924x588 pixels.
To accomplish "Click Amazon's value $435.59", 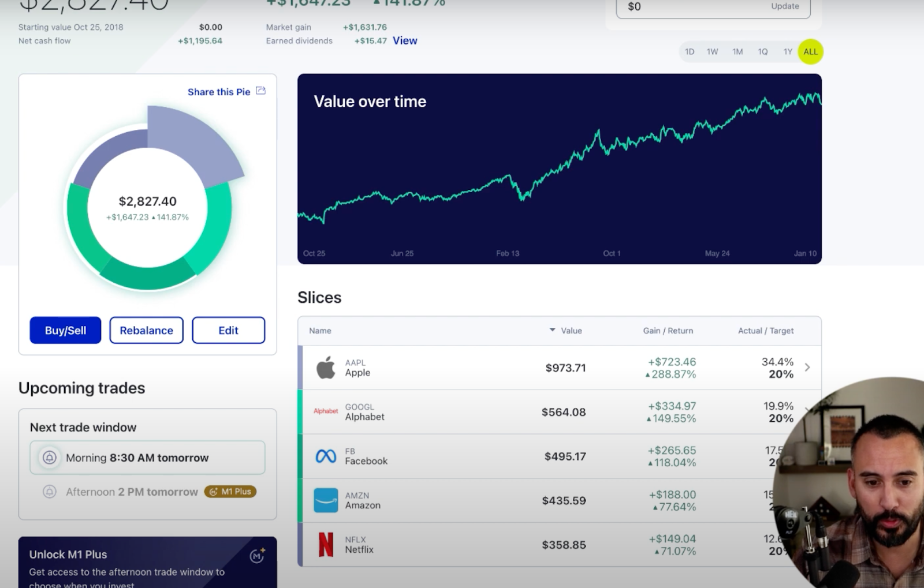I will coord(564,500).
